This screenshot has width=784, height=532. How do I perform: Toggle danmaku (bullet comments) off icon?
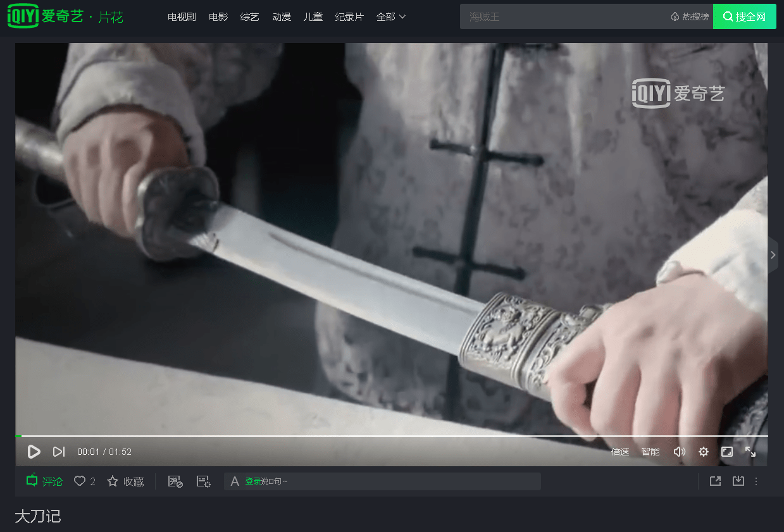click(x=175, y=481)
